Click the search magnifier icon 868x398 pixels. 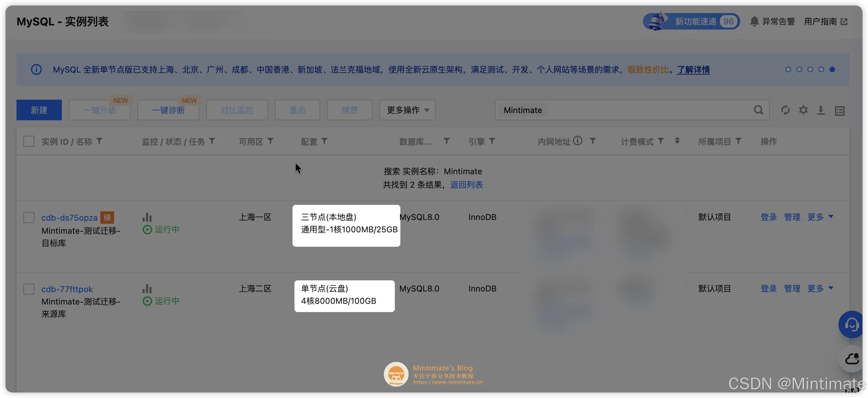pyautogui.click(x=758, y=110)
